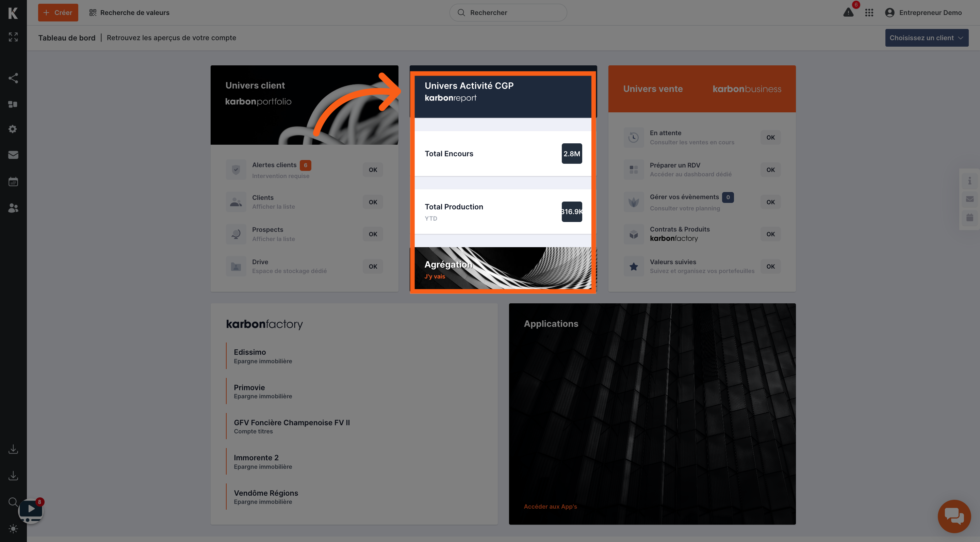
Task: Open the Applications panel
Action: pos(652,414)
